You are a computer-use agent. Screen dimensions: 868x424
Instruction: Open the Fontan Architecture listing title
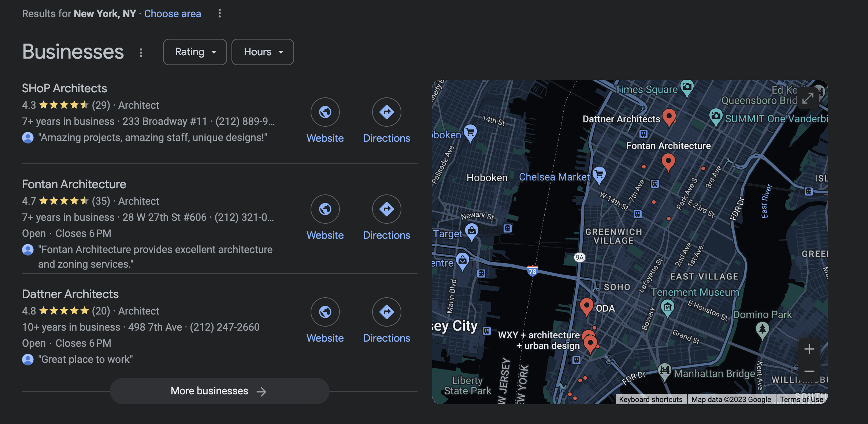(74, 184)
